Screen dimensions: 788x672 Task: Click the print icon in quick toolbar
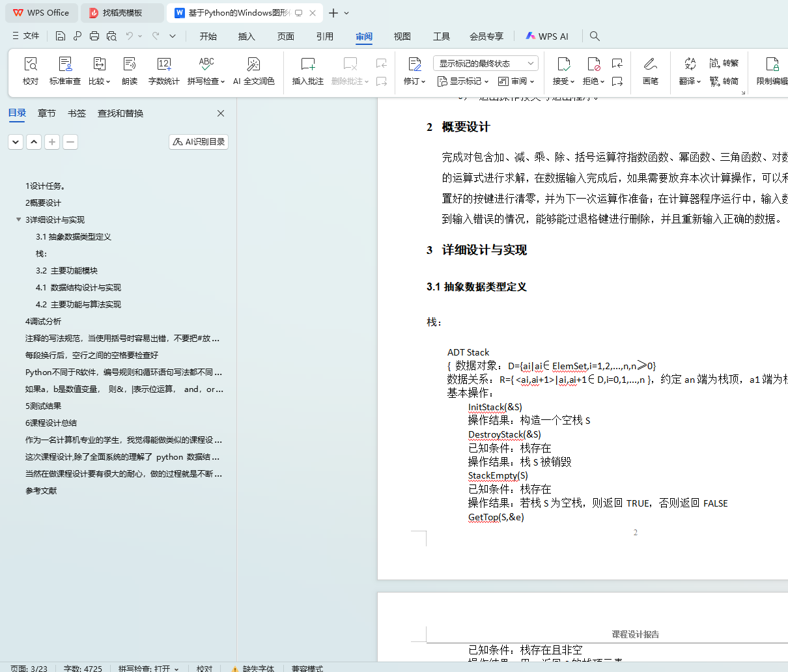click(x=94, y=36)
